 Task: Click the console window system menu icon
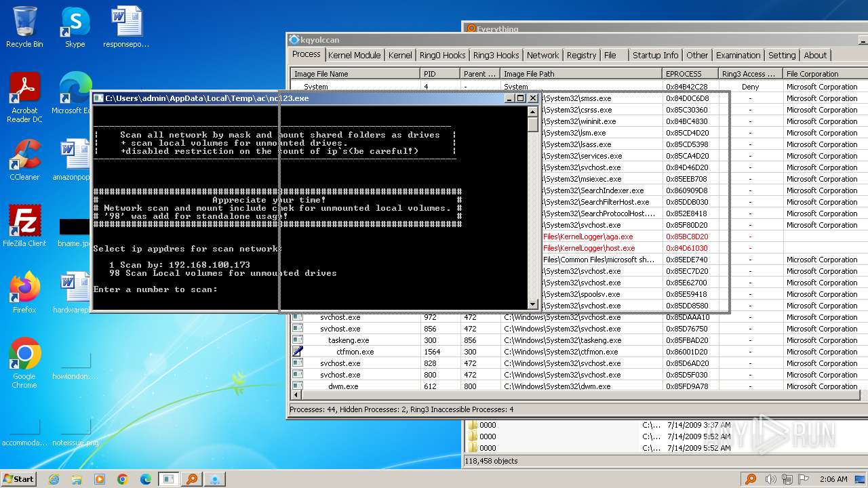tap(99, 98)
